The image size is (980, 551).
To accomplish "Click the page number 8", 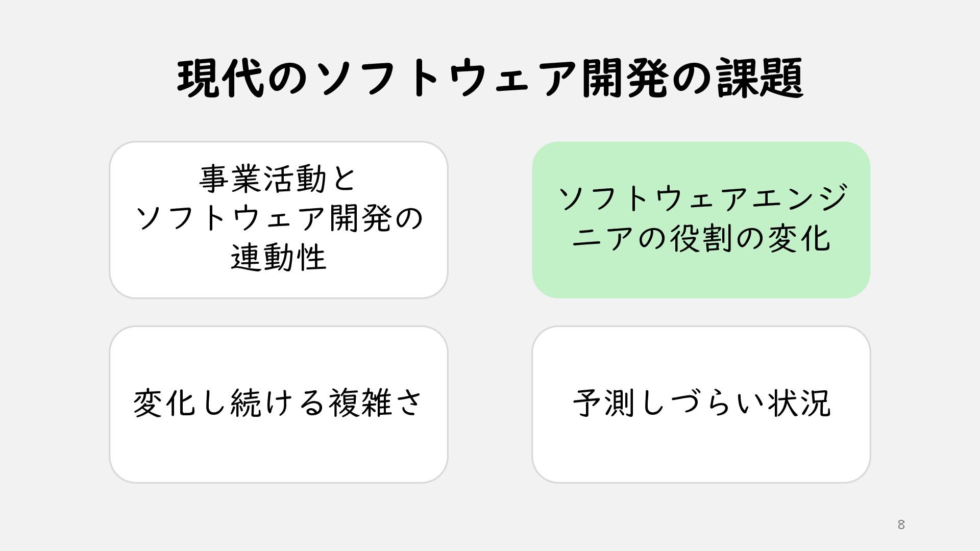I will (901, 524).
